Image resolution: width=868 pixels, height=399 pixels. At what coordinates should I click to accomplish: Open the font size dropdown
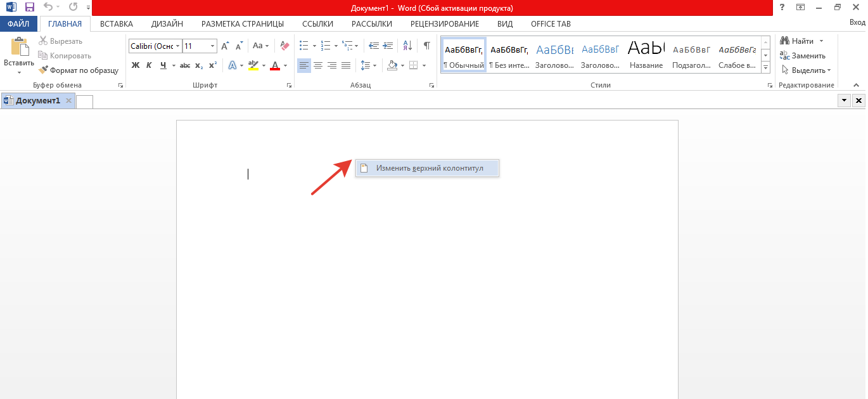[x=212, y=46]
